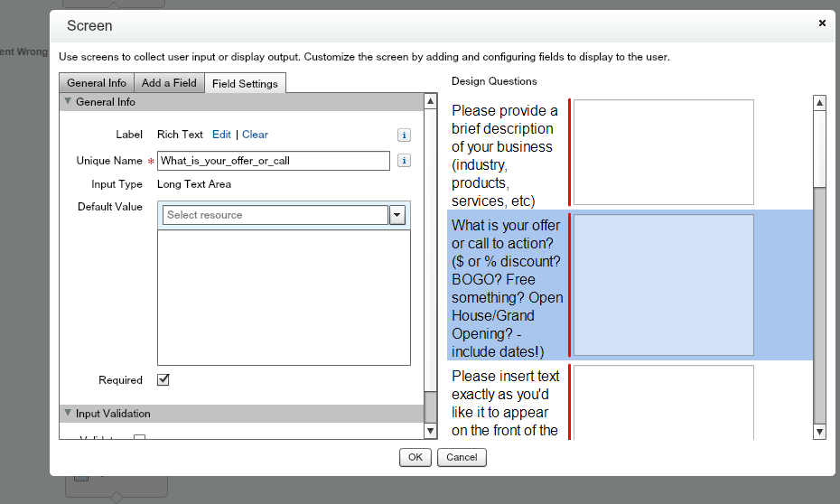Open the Add a Field tab
840x504 pixels.
(169, 83)
